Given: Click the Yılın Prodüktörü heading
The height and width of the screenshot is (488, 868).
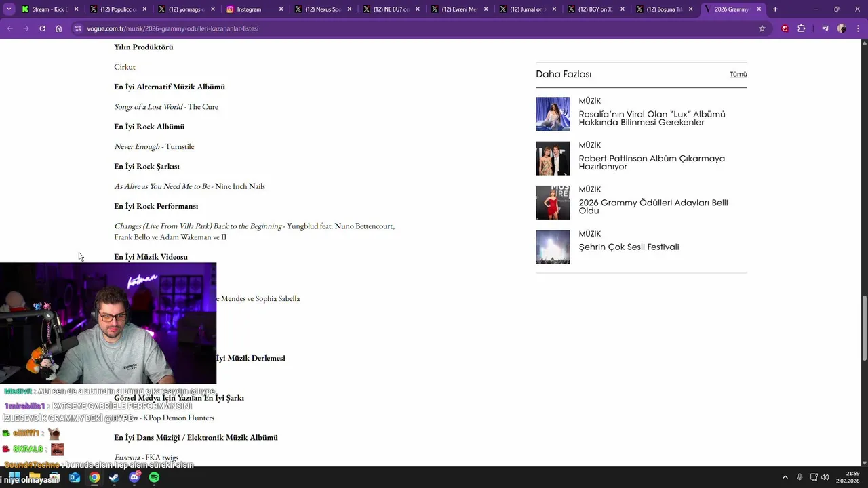Looking at the screenshot, I should 144,47.
